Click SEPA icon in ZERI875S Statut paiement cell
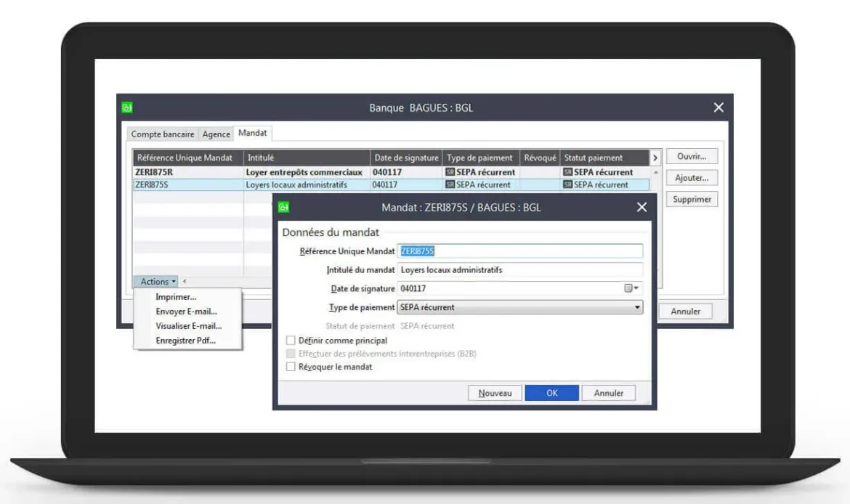Image resolution: width=850 pixels, height=504 pixels. (x=568, y=184)
